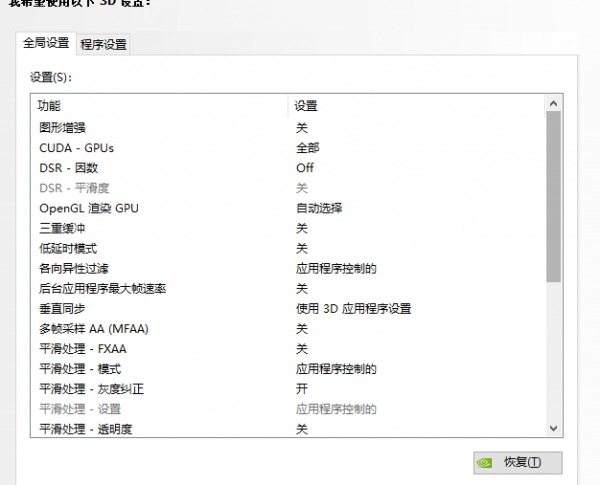Select the 后台应用程序最大帧速率 row
600x485 pixels.
287,289
